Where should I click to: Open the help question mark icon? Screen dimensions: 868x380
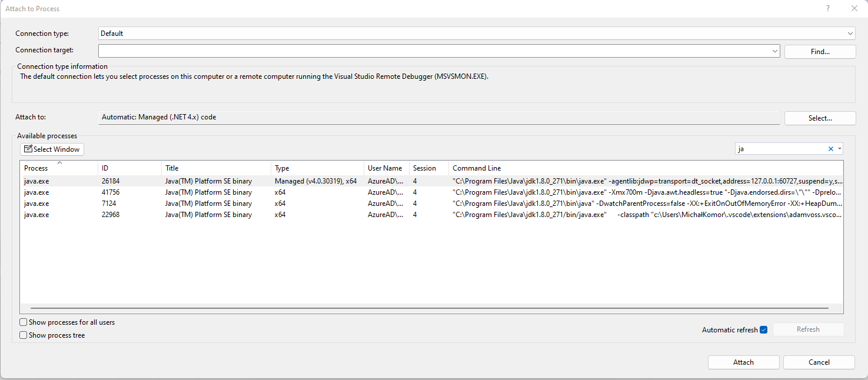point(827,8)
